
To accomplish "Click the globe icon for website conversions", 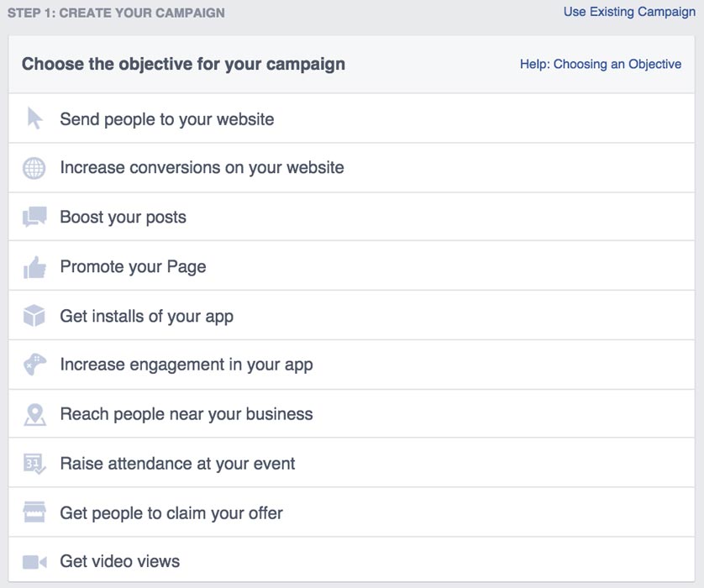I will pyautogui.click(x=34, y=167).
